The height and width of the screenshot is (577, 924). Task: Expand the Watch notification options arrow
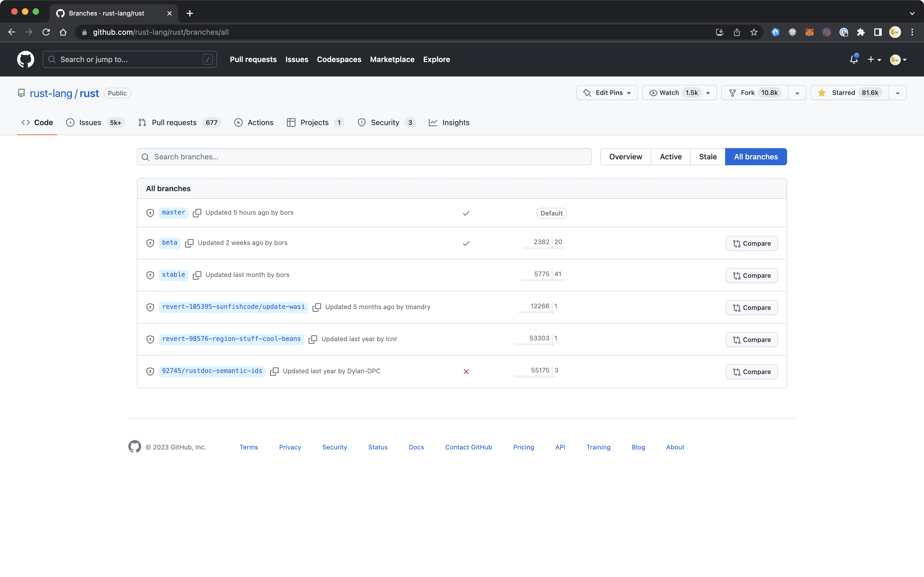708,93
